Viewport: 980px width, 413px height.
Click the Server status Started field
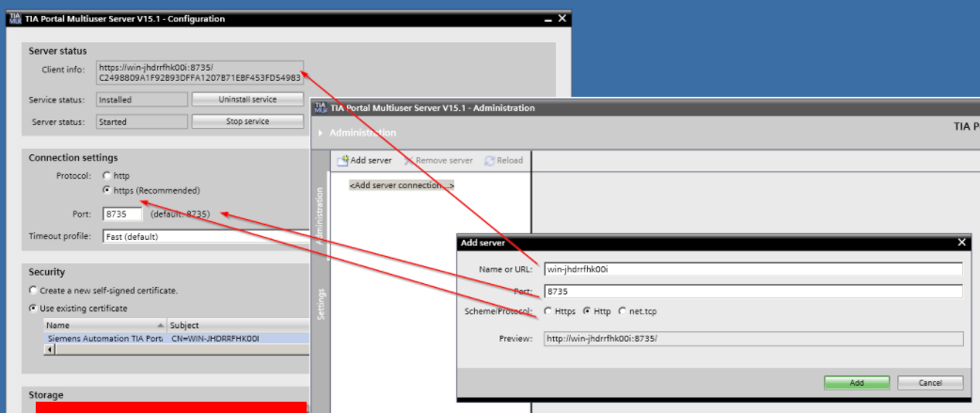[x=142, y=122]
